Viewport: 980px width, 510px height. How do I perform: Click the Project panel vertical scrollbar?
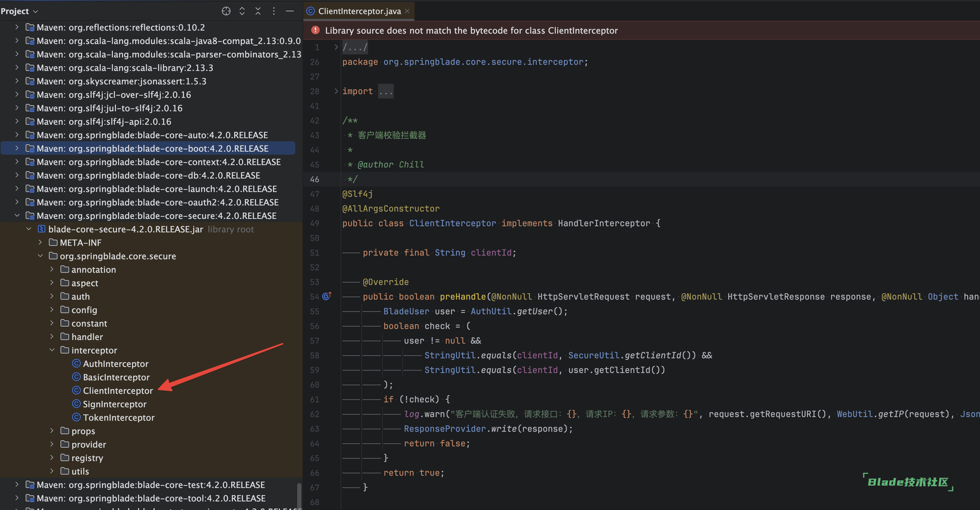[299, 496]
